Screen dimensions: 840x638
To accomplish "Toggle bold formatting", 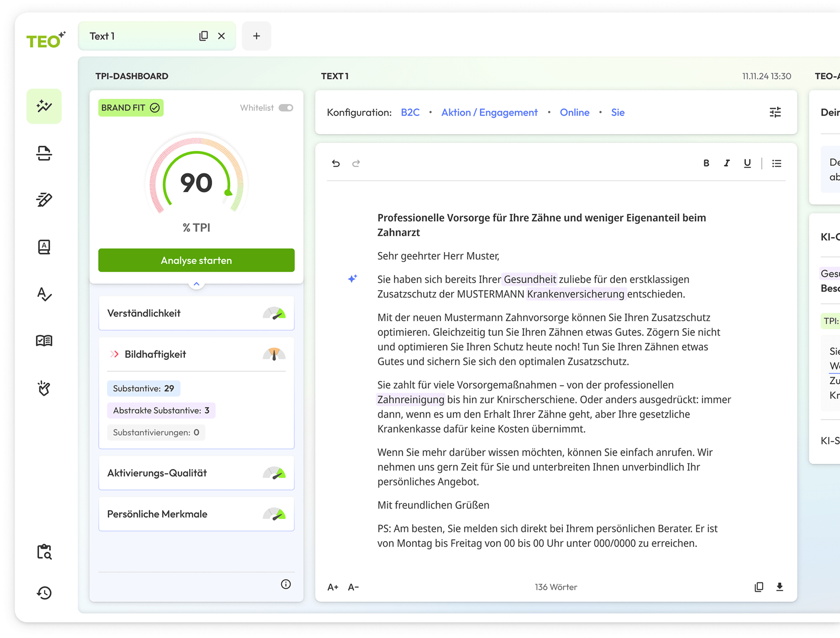I will pos(706,163).
